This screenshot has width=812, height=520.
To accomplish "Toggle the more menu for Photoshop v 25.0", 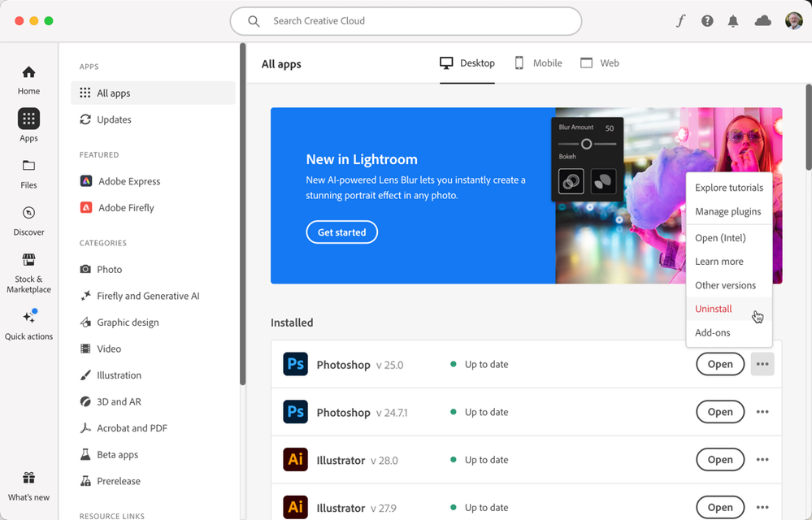I will (x=762, y=364).
